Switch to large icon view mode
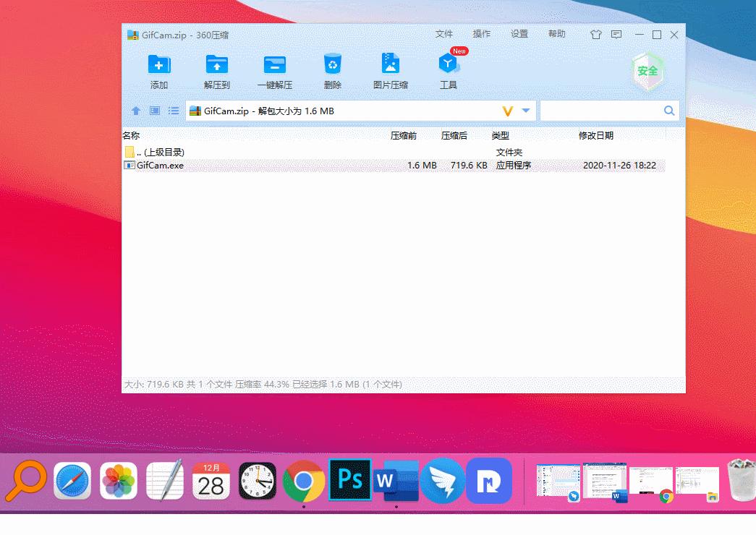 [x=155, y=111]
